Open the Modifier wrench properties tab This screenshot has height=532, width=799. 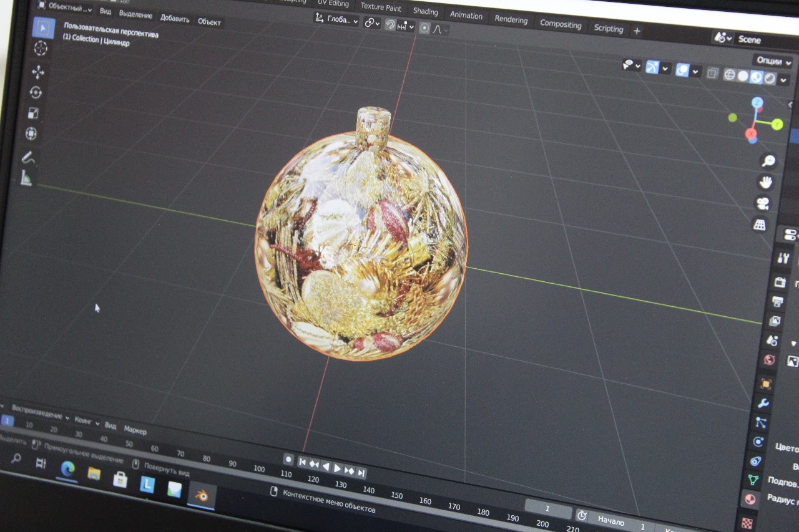click(763, 403)
